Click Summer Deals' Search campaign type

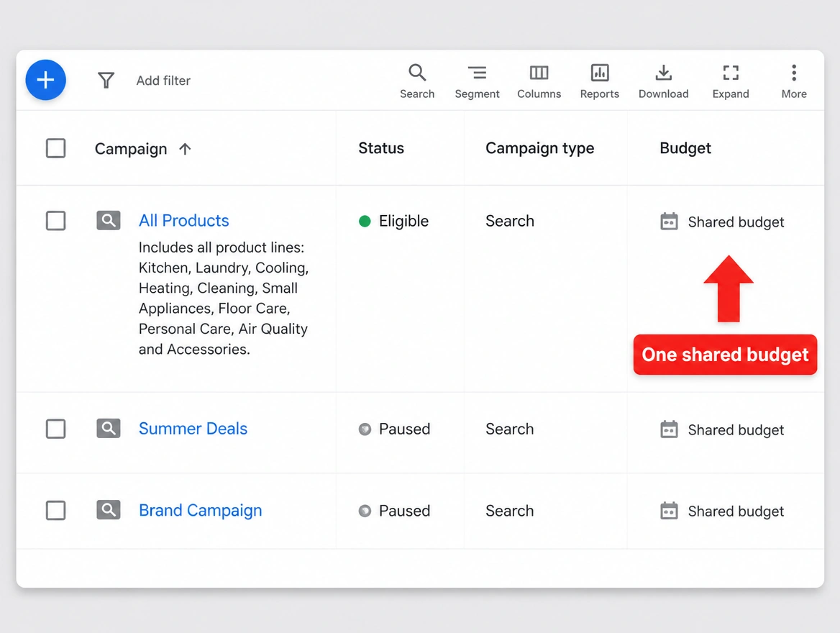[x=509, y=429]
